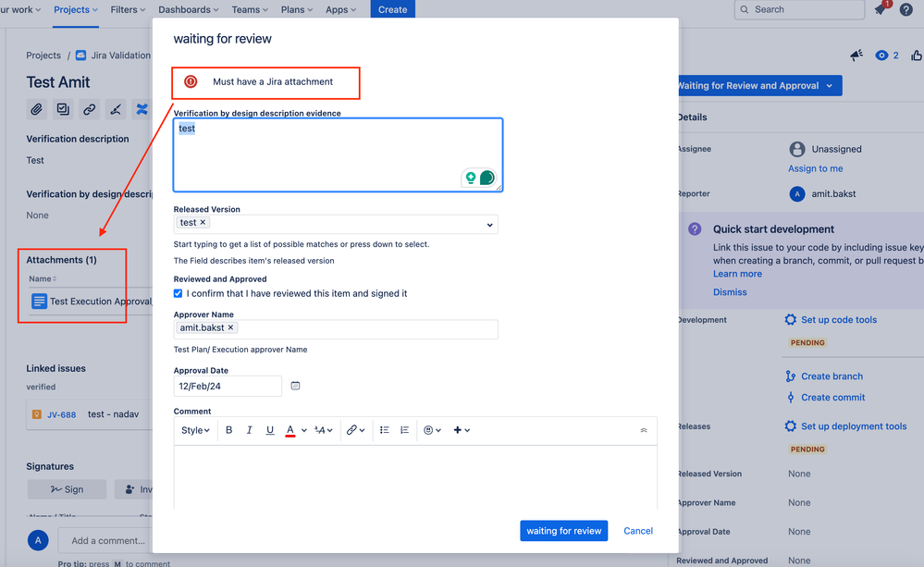Click the Learn more link

click(737, 274)
